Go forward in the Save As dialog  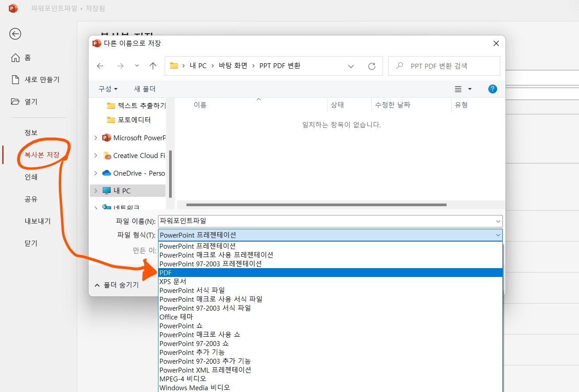[x=120, y=66]
